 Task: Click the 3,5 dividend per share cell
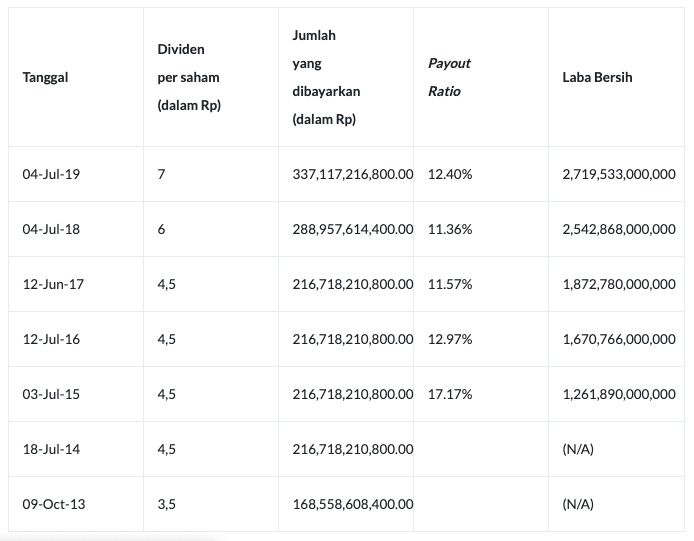tap(166, 504)
